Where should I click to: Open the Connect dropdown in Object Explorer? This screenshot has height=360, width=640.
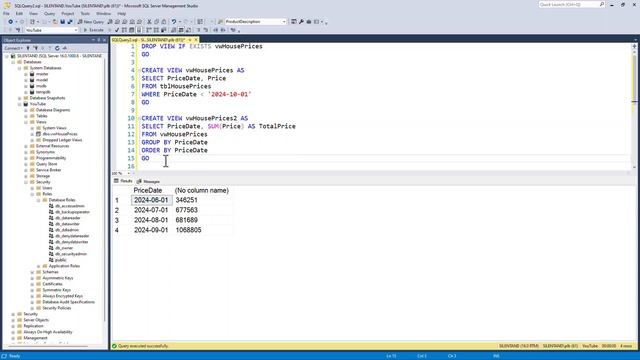(13, 48)
